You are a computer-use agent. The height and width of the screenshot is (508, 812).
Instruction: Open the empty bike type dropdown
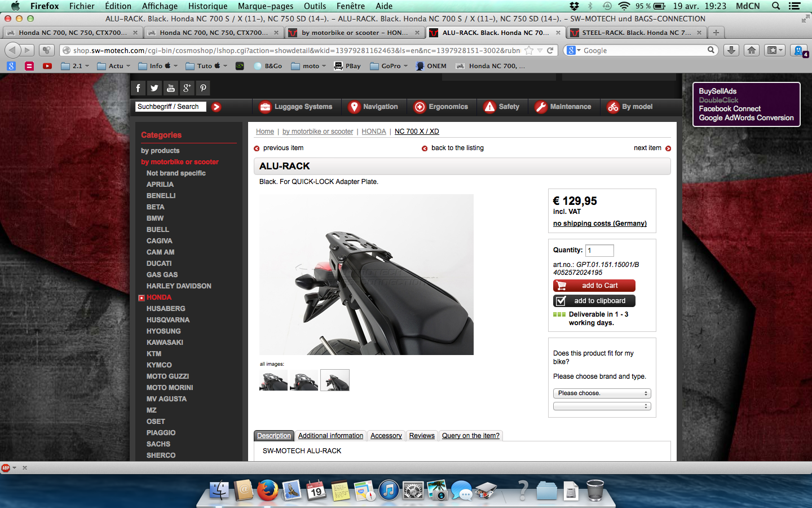[x=602, y=406]
